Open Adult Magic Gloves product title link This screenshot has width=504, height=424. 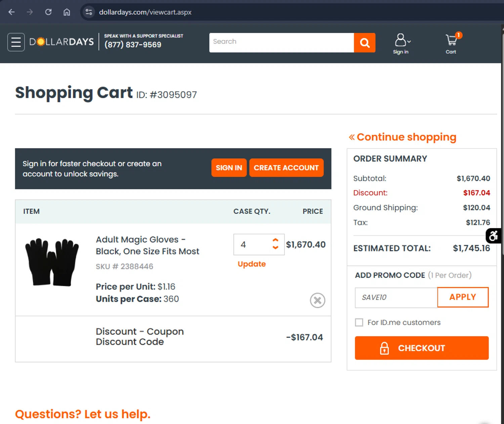pyautogui.click(x=148, y=245)
